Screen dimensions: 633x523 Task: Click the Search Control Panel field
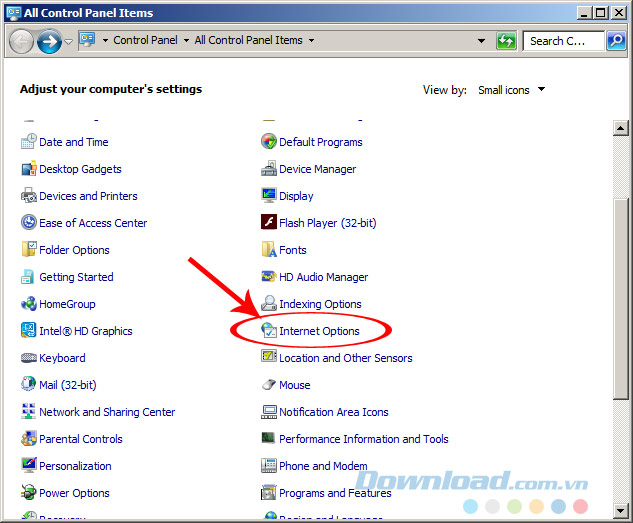point(564,41)
